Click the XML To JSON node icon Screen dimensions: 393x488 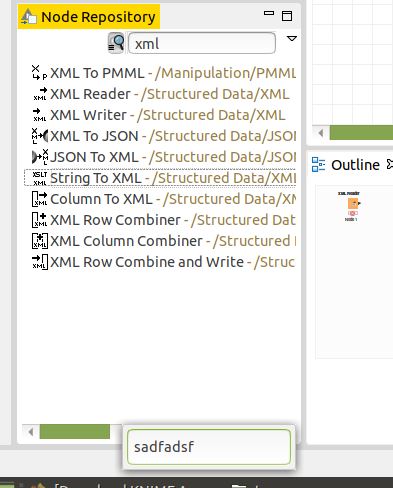(40, 136)
